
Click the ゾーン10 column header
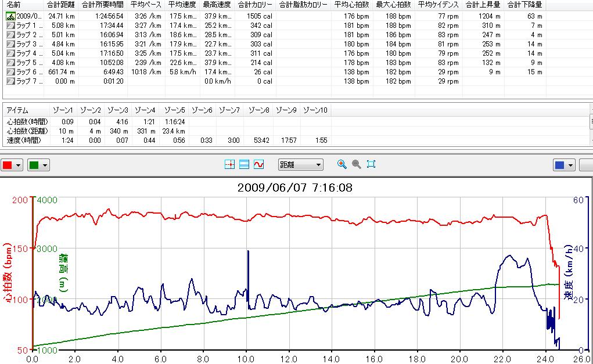tap(315, 110)
